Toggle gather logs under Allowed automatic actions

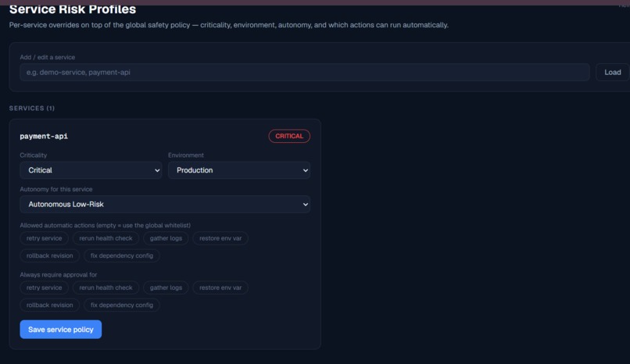click(166, 238)
